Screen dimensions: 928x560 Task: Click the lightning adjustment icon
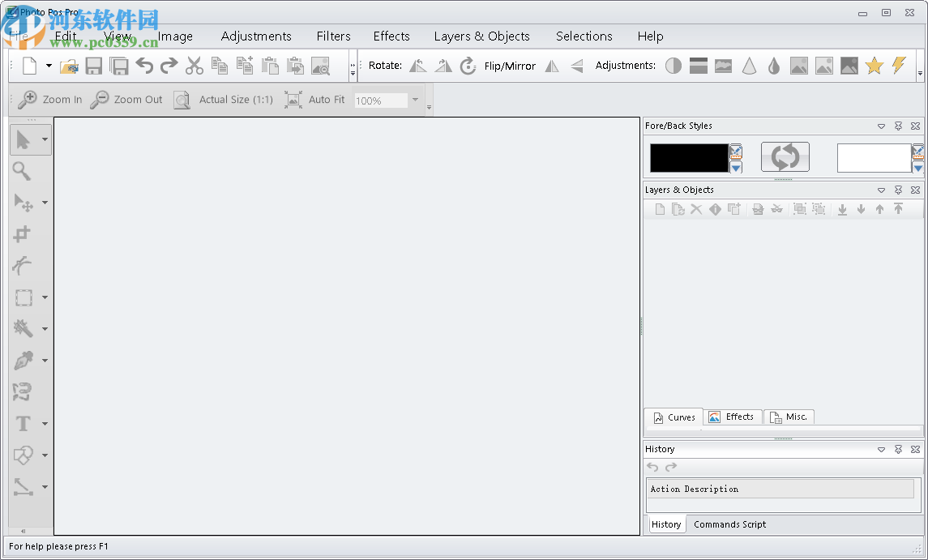898,66
